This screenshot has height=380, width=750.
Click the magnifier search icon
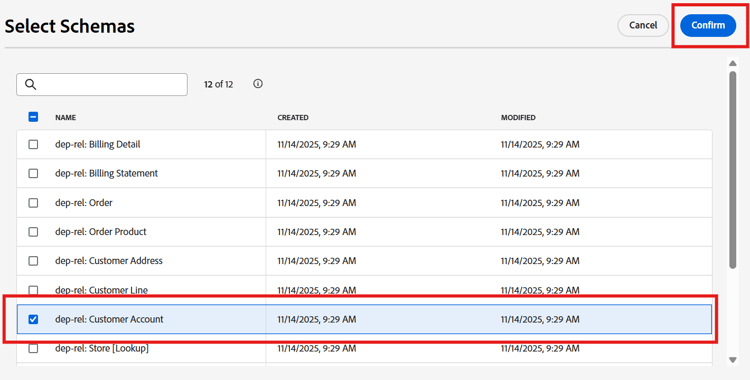click(31, 84)
